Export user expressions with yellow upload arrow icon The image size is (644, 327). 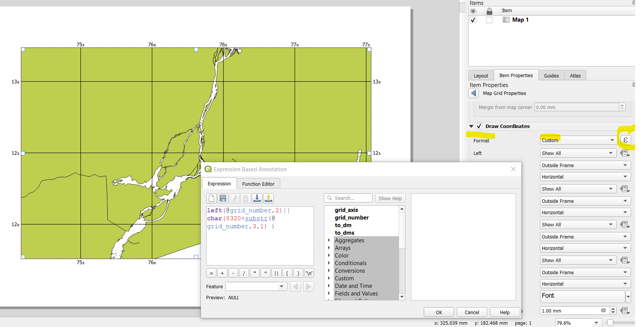[268, 198]
